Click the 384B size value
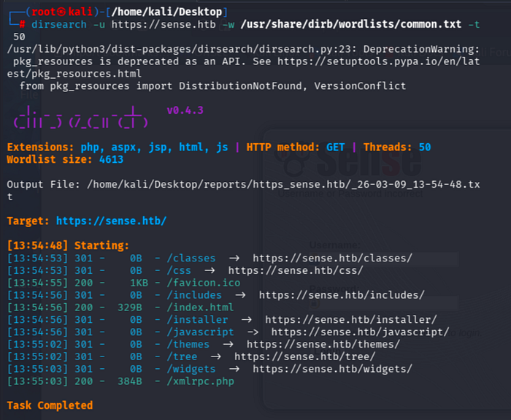 [x=130, y=381]
